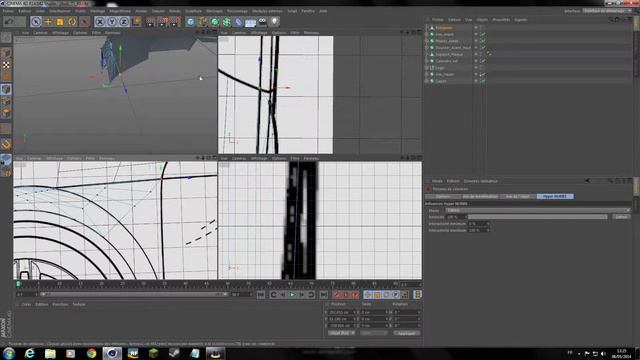Toggle Rotation keyframe recording icon
This screenshot has width=640, height=360.
(x=387, y=295)
